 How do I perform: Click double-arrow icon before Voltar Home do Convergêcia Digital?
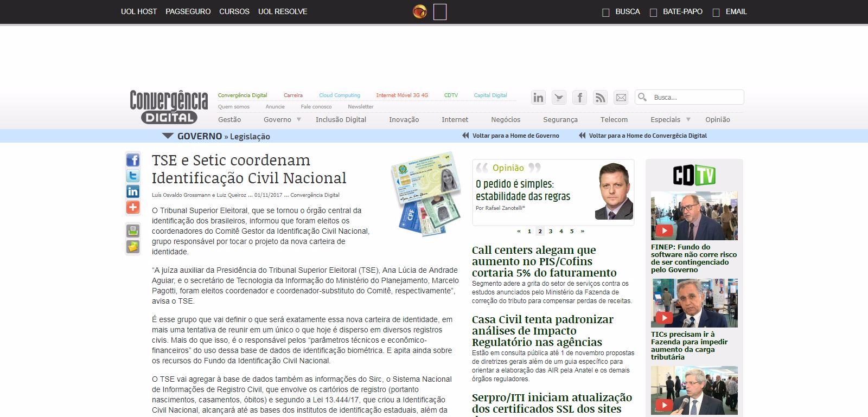[x=582, y=136]
